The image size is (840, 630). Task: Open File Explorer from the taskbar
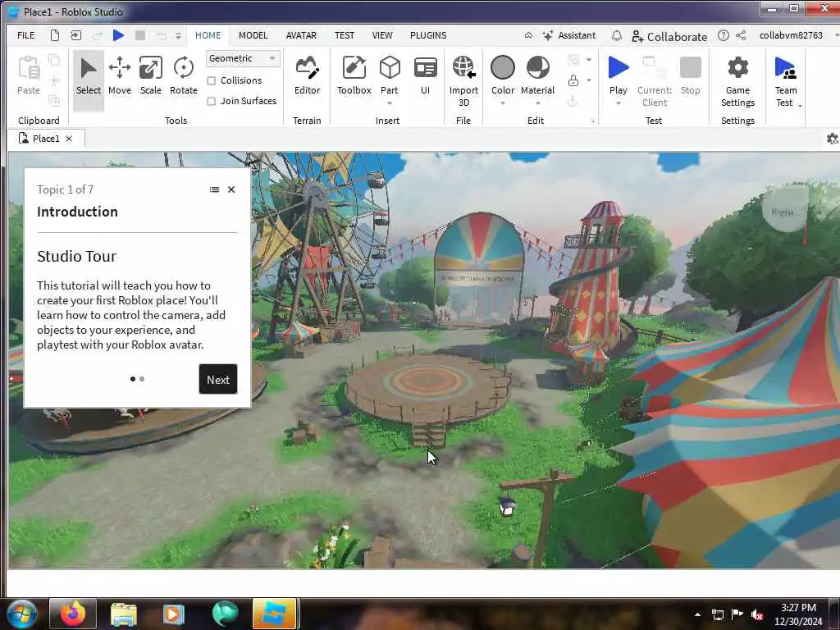coord(124,614)
